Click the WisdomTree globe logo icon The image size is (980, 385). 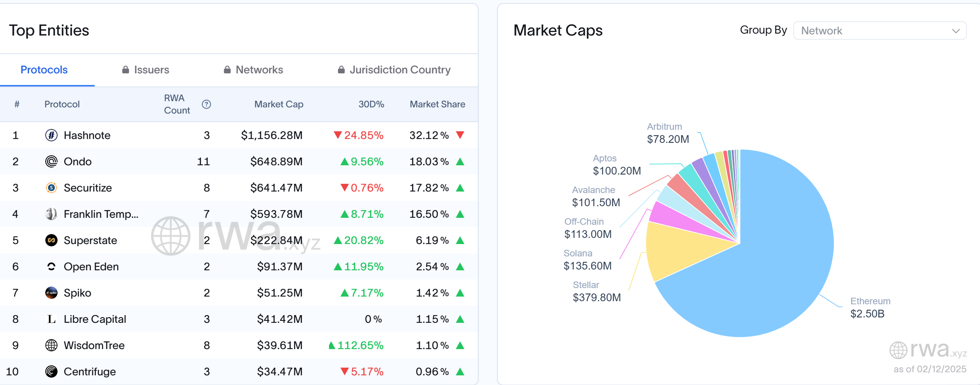[51, 345]
